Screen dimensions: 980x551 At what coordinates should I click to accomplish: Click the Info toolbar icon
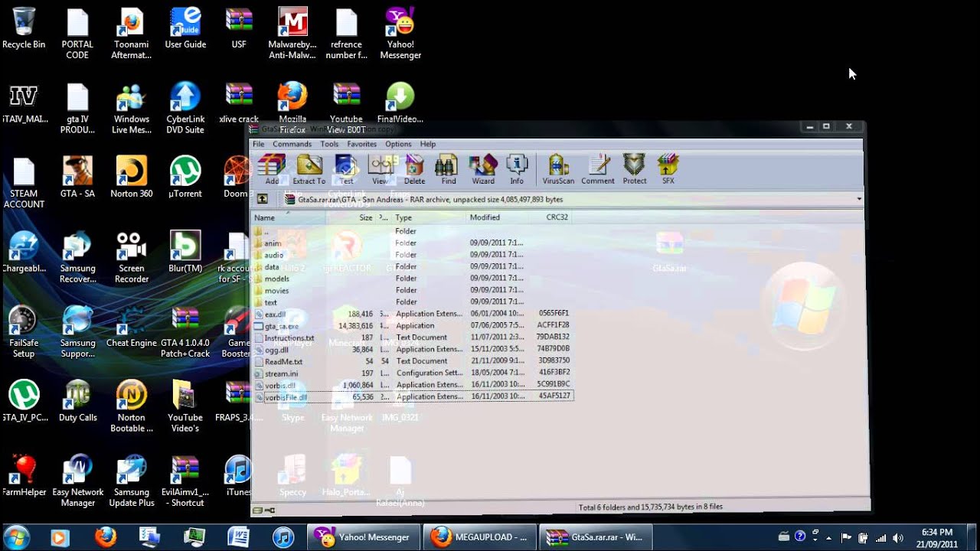[x=517, y=169]
